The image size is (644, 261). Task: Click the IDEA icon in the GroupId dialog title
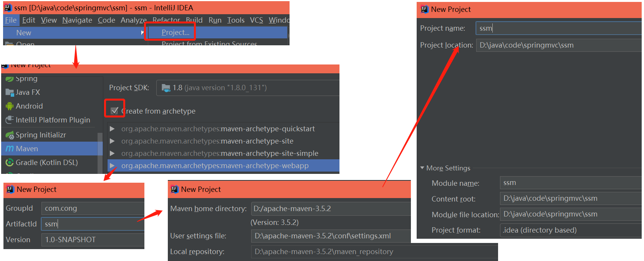click(10, 189)
